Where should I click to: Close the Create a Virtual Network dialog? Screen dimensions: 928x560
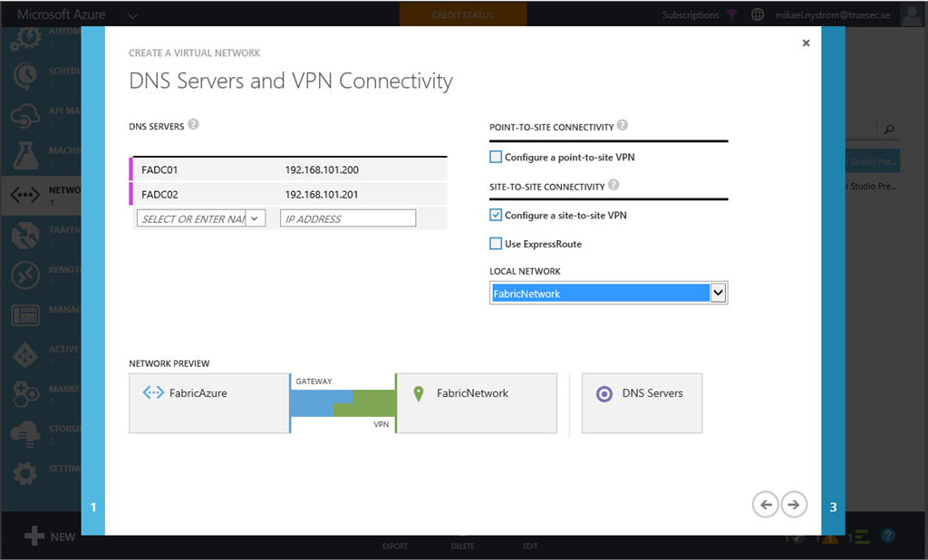[806, 43]
